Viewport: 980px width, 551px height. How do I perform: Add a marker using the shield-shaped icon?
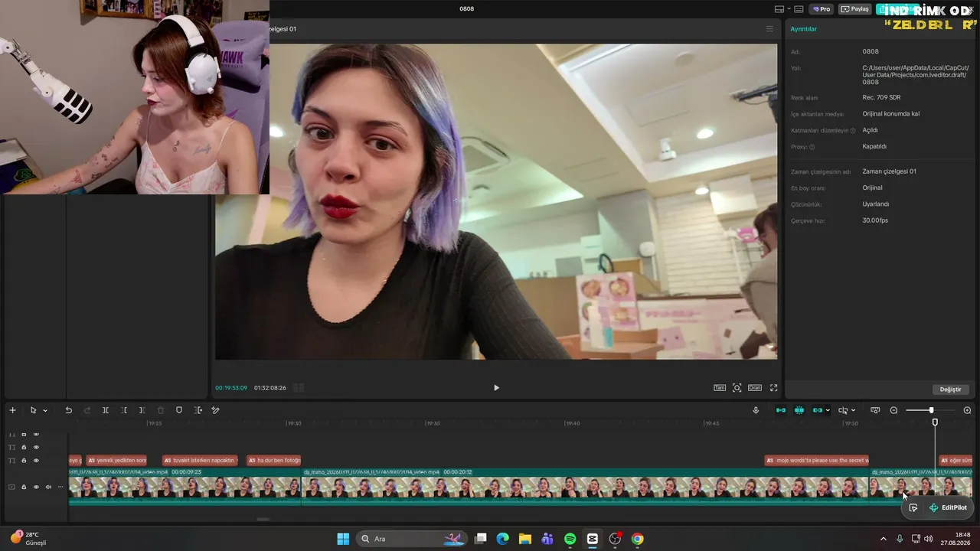tap(179, 410)
